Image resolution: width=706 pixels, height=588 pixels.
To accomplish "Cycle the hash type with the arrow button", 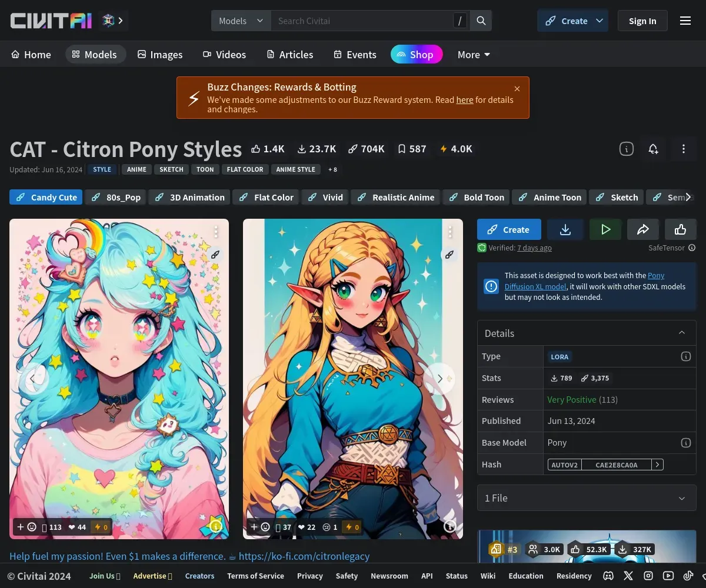I will point(657,465).
